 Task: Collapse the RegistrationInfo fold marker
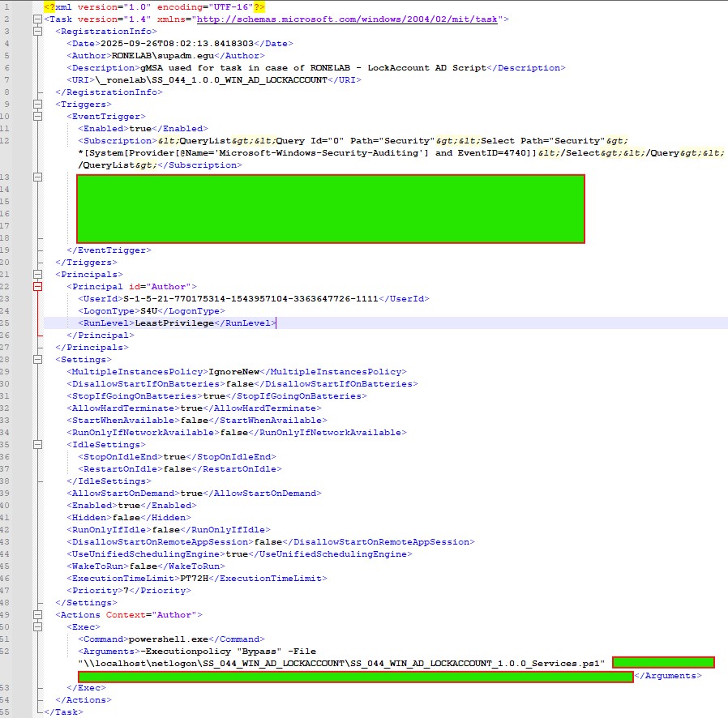[x=38, y=31]
